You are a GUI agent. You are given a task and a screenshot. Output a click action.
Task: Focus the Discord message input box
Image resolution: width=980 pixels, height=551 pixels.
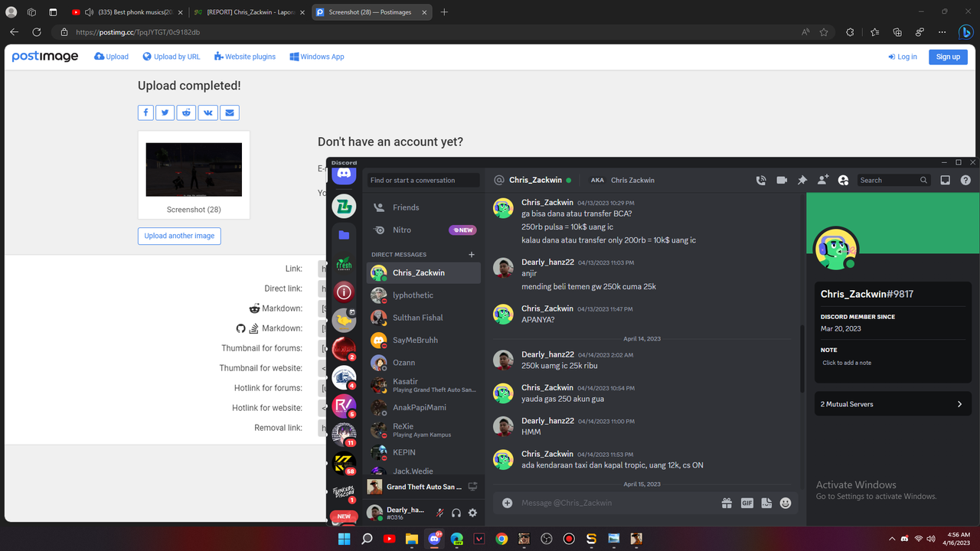(616, 503)
